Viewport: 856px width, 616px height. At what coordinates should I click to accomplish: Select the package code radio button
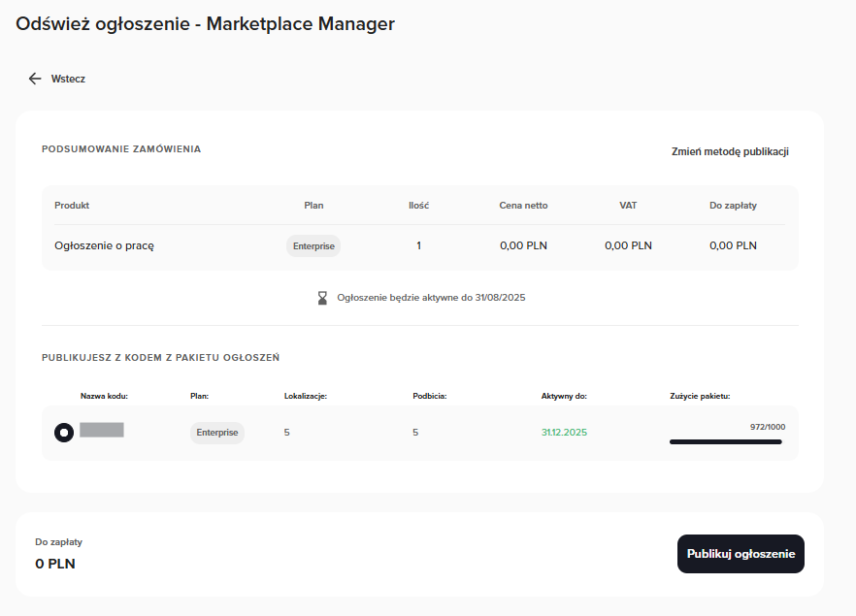64,433
